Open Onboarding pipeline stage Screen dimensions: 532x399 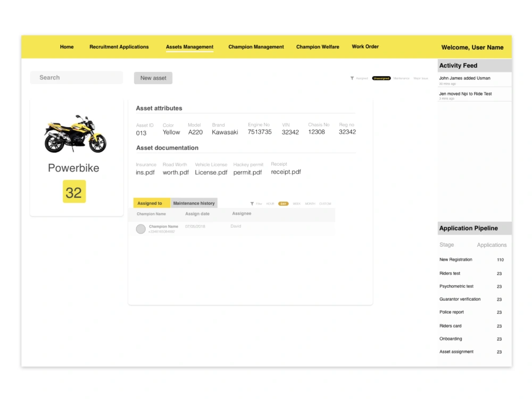(x=451, y=339)
